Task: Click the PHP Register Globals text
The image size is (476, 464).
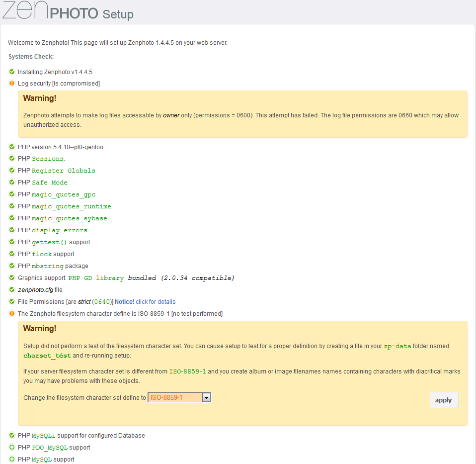Action: 57,171
